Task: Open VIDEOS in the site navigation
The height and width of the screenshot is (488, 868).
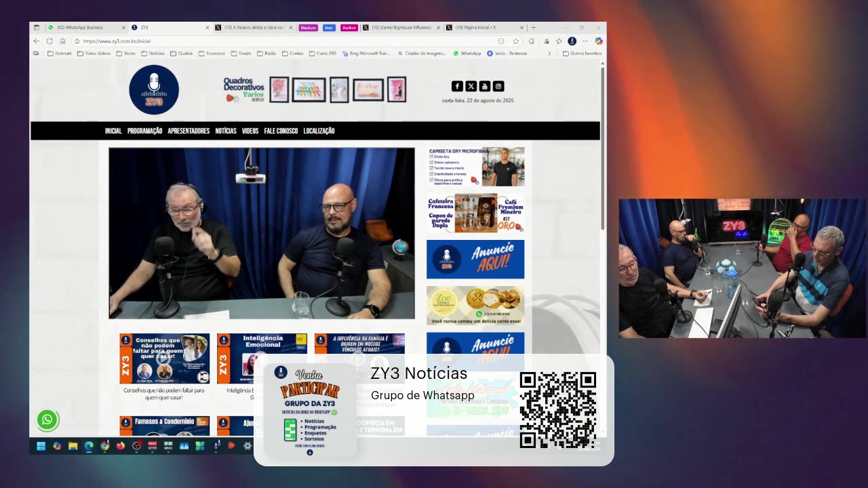Action: coord(250,131)
